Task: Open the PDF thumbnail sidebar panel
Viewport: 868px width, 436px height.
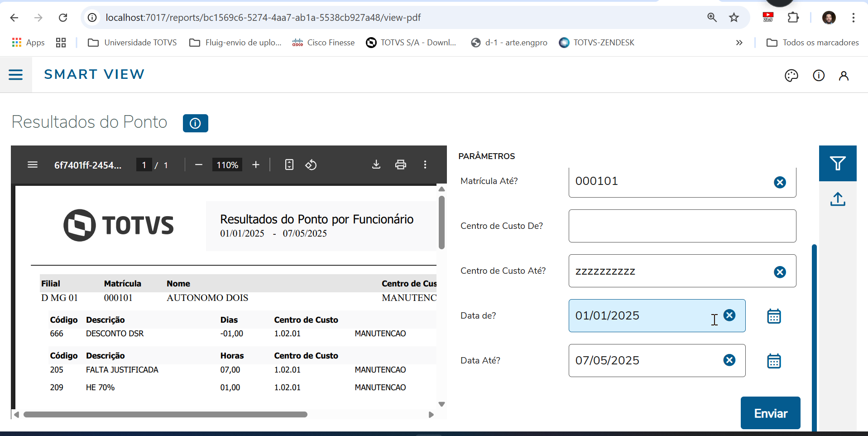Action: tap(33, 165)
